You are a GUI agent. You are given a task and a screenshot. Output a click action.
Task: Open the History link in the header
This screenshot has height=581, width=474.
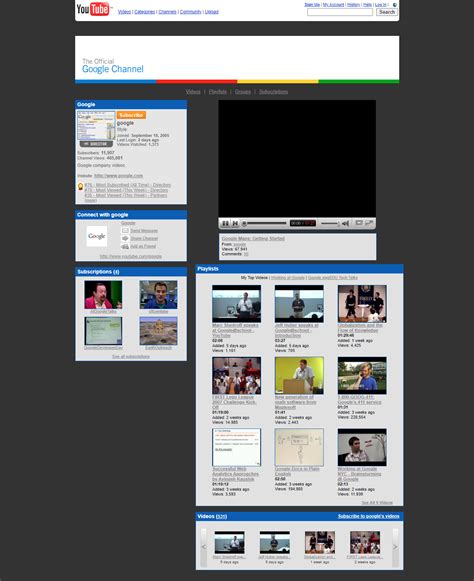(353, 5)
